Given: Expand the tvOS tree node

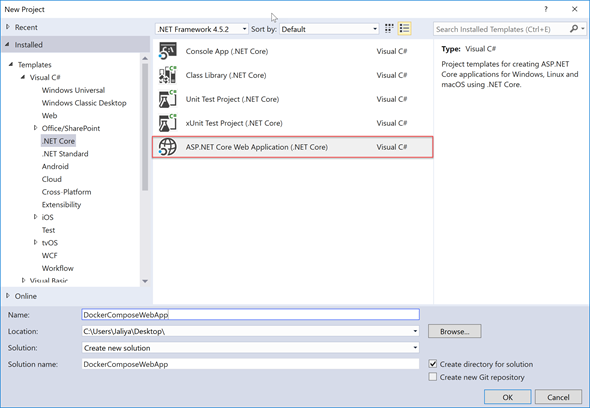Looking at the screenshot, I should [x=35, y=242].
